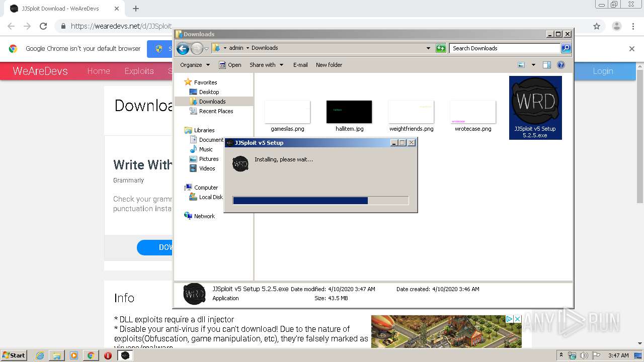Click New folder in the toolbar
Viewport: 644px width, 362px height.
[x=329, y=65]
